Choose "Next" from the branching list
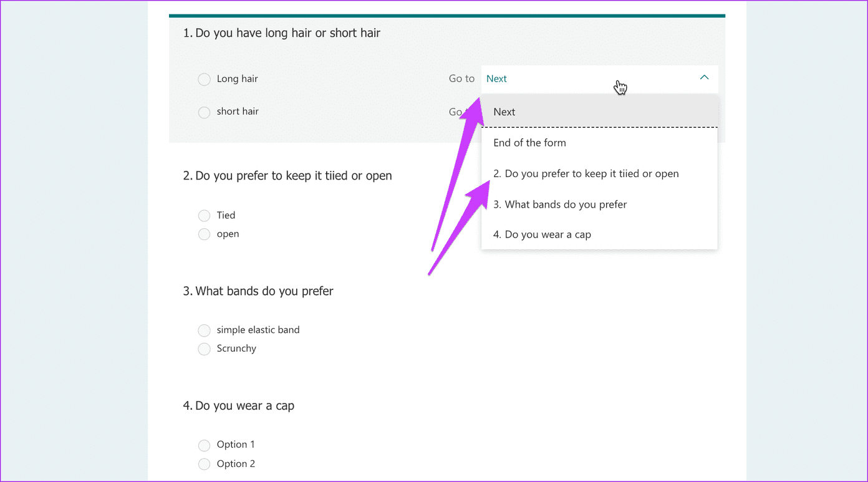Screen dimensions: 868x482 click(504, 112)
